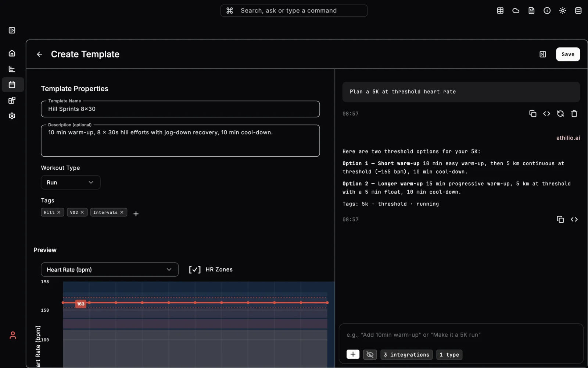The width and height of the screenshot is (588, 368).
Task: Click the database icon in top bar
Action: click(578, 11)
